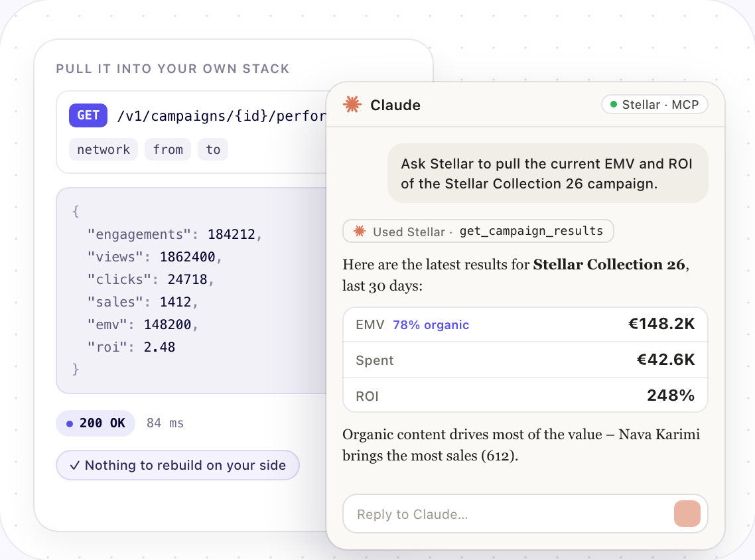Select the to parameter chip
This screenshot has height=560, width=755.
[x=213, y=150]
